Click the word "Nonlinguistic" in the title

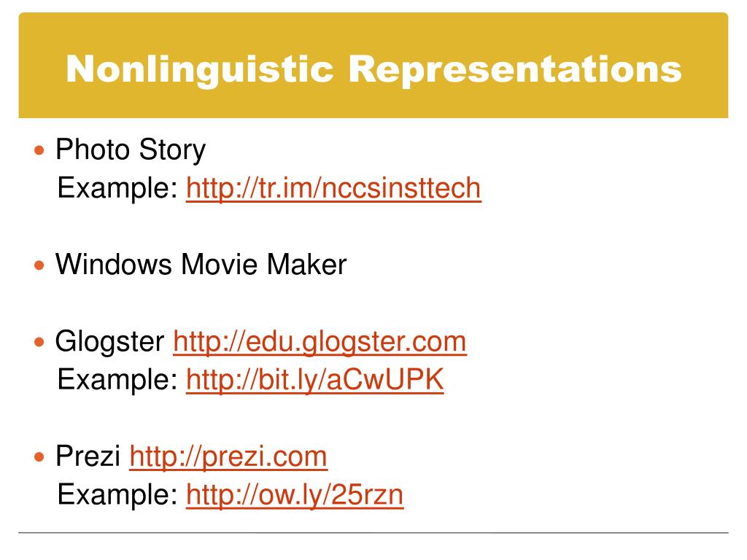coord(200,69)
